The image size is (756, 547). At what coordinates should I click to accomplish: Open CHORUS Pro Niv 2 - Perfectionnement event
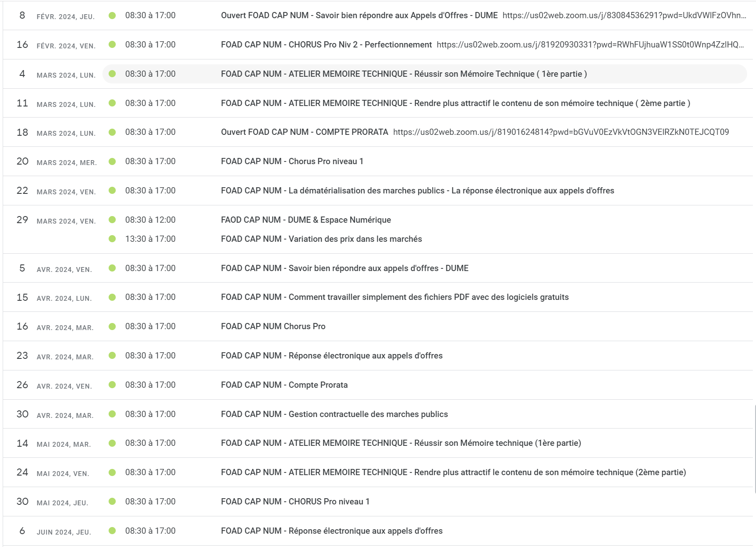pos(326,45)
